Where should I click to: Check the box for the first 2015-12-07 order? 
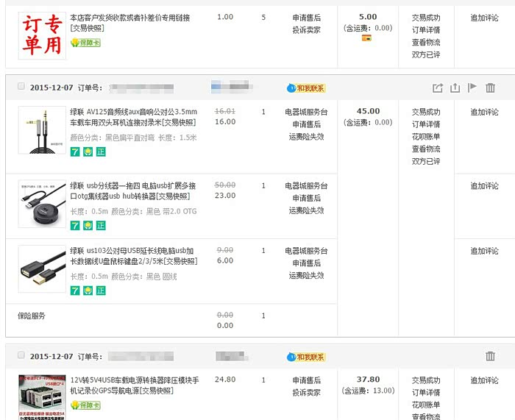click(x=21, y=87)
